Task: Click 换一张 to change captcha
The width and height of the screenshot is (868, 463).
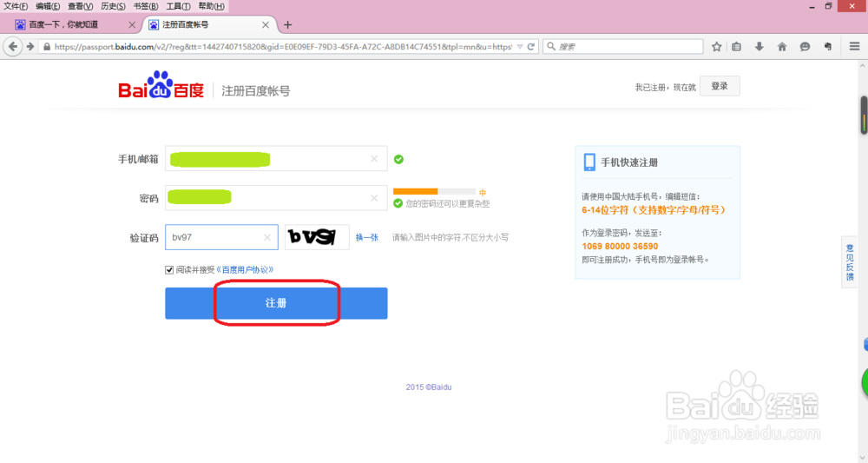Action: click(366, 238)
